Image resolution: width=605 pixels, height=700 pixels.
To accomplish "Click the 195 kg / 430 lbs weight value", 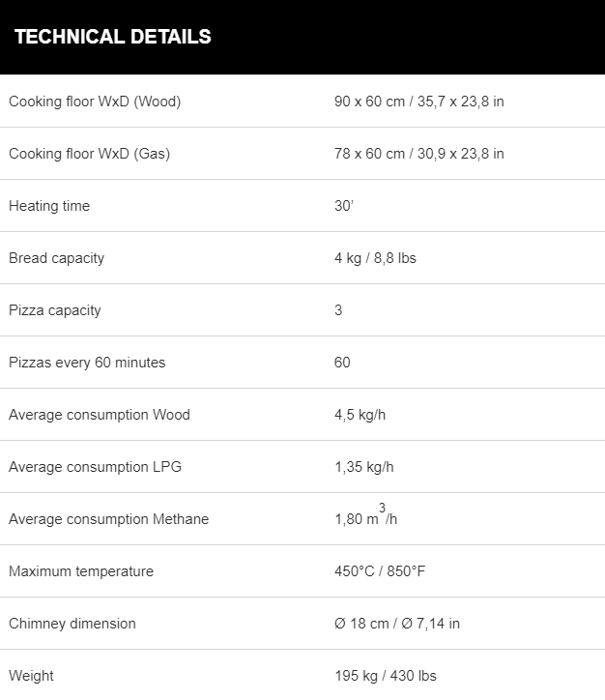I will (386, 676).
